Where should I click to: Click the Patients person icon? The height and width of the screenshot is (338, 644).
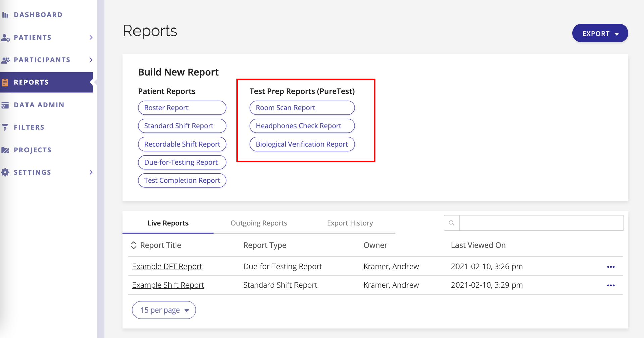pos(5,38)
